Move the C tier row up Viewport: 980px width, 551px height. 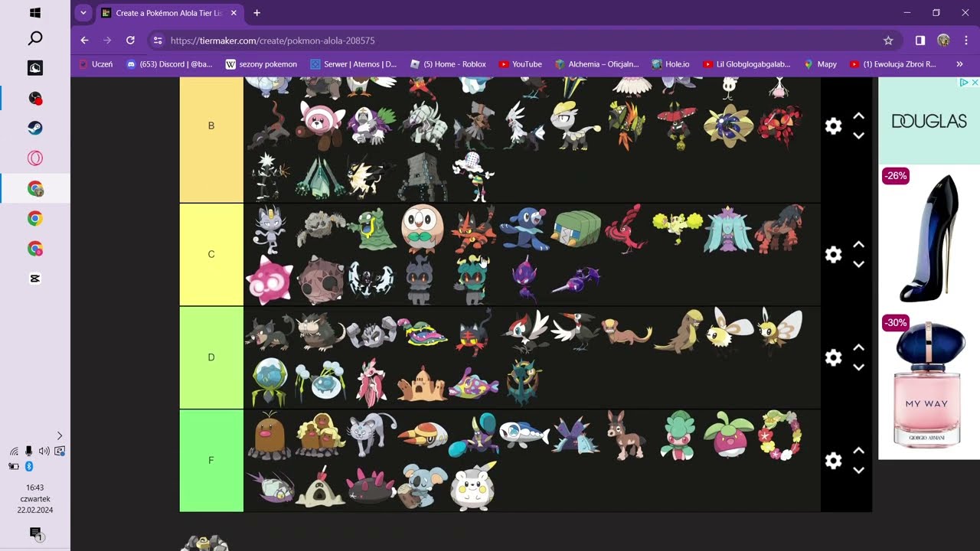pos(859,245)
